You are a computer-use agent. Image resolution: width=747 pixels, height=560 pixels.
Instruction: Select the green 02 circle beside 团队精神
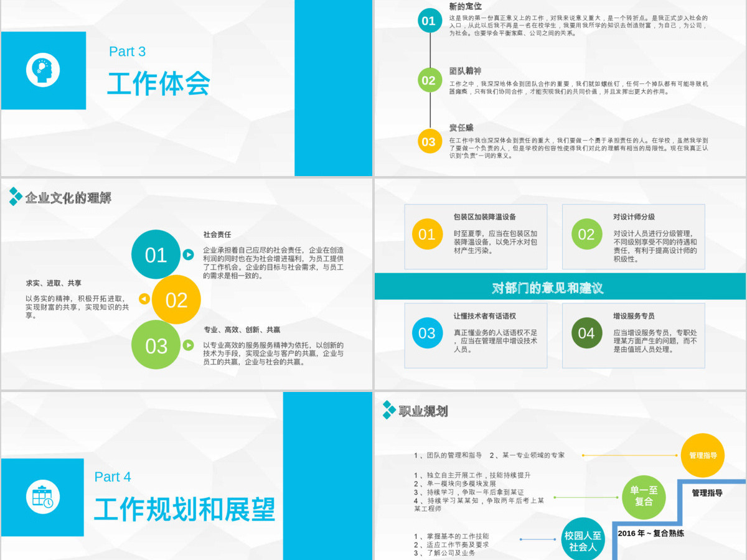point(429,80)
